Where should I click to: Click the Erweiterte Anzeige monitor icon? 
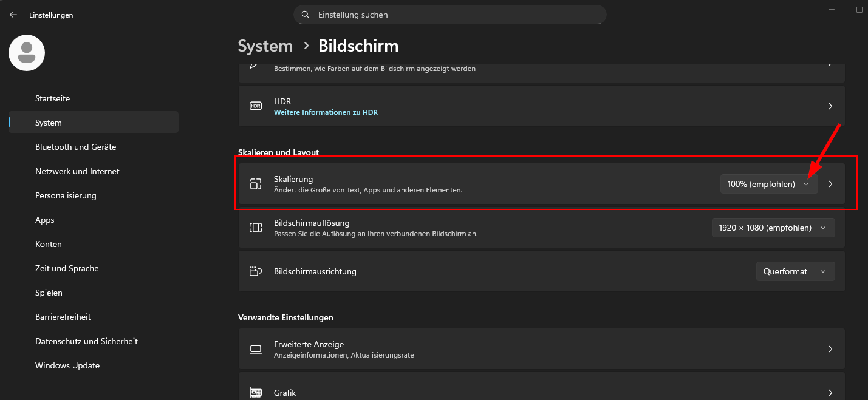pyautogui.click(x=256, y=349)
